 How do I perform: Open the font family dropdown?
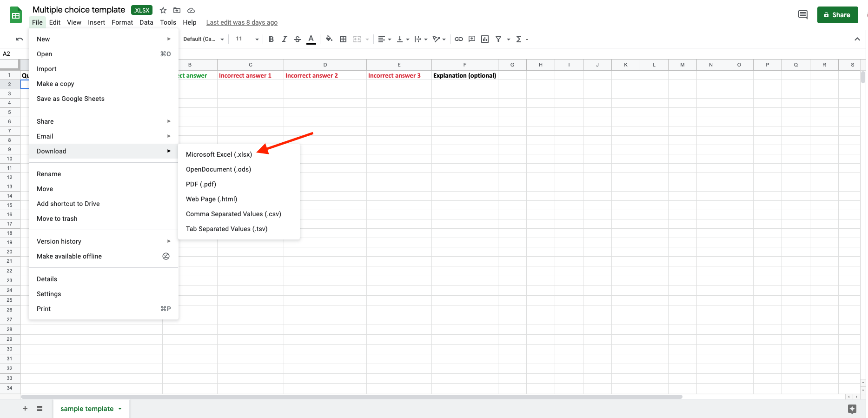(204, 39)
